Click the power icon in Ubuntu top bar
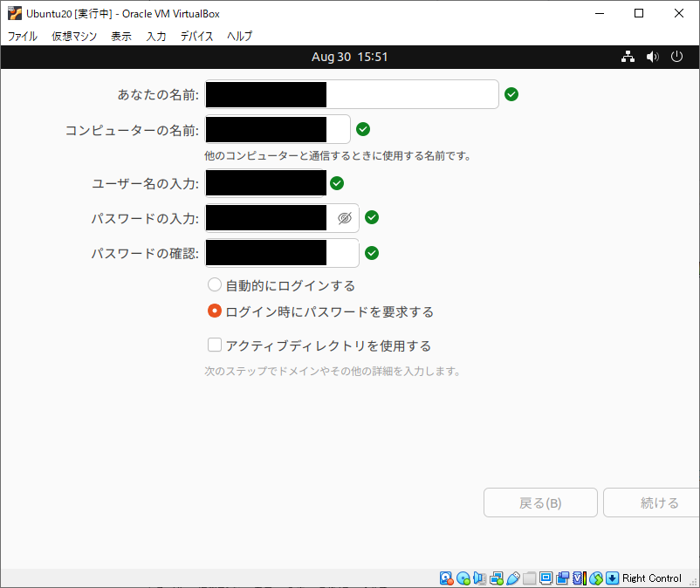The height and width of the screenshot is (588, 700). coord(676,56)
